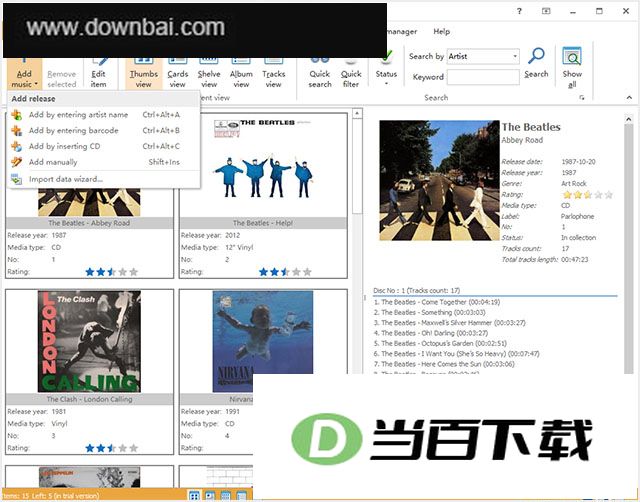This screenshot has width=640, height=502.
Task: Set rating stars on Help! card
Action: 285,272
